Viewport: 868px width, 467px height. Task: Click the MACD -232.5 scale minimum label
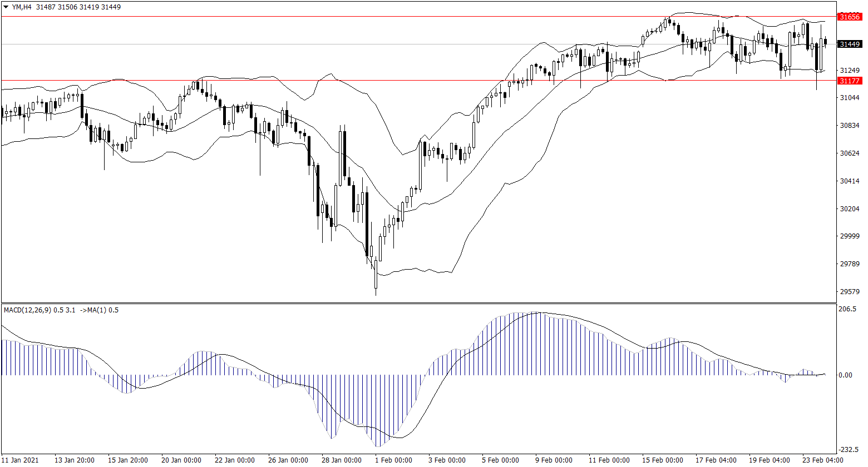[847, 449]
